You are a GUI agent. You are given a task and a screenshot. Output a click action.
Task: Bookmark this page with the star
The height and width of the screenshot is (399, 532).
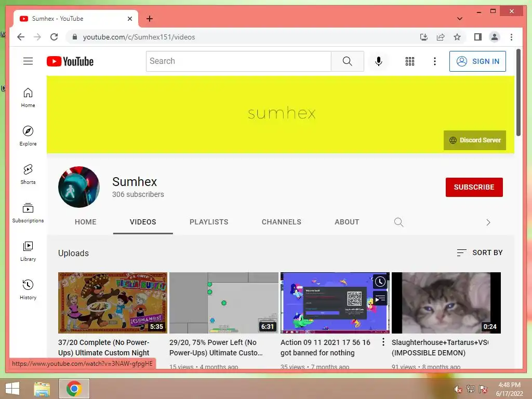457,37
